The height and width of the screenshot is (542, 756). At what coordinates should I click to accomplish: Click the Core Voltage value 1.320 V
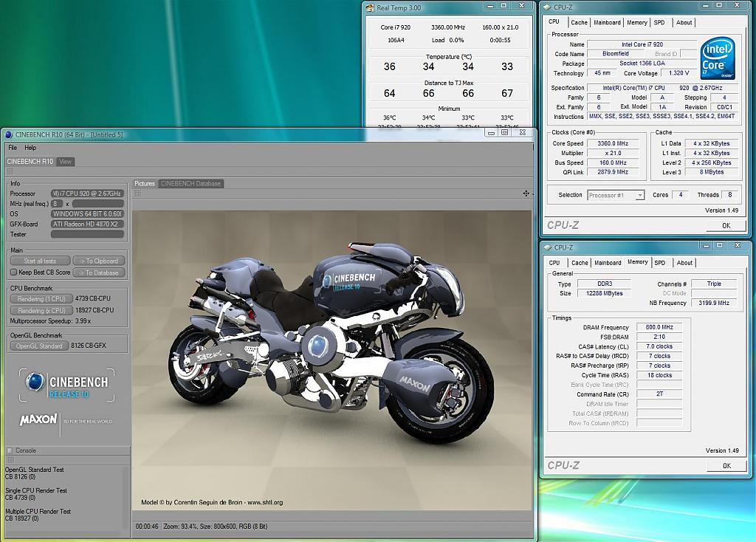679,73
